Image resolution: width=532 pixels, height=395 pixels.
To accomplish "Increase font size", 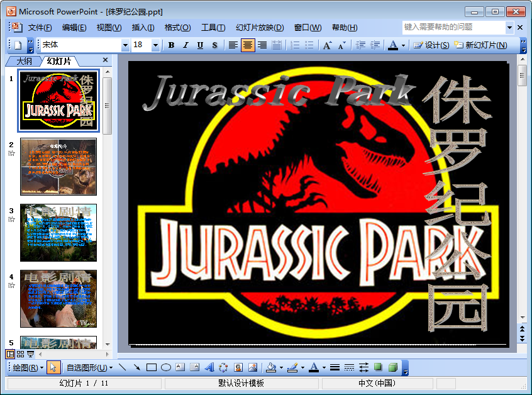I will click(x=328, y=45).
